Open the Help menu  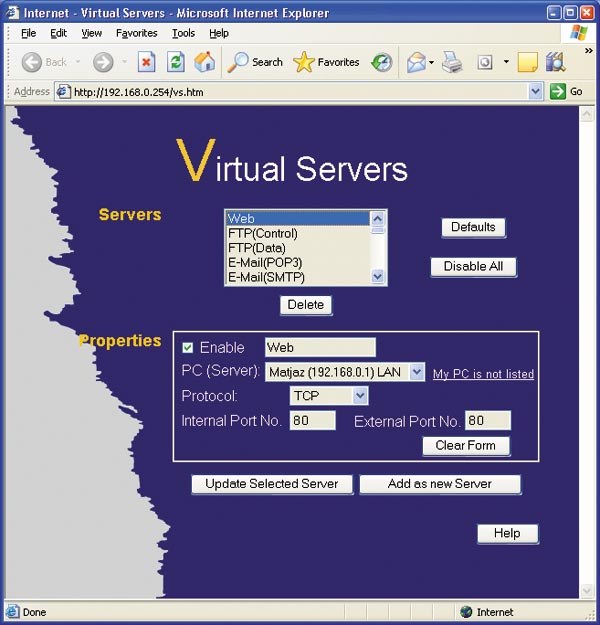[219, 33]
